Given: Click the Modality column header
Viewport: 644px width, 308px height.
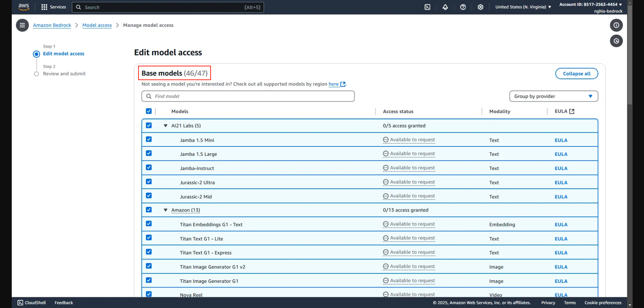Looking at the screenshot, I should tap(499, 112).
